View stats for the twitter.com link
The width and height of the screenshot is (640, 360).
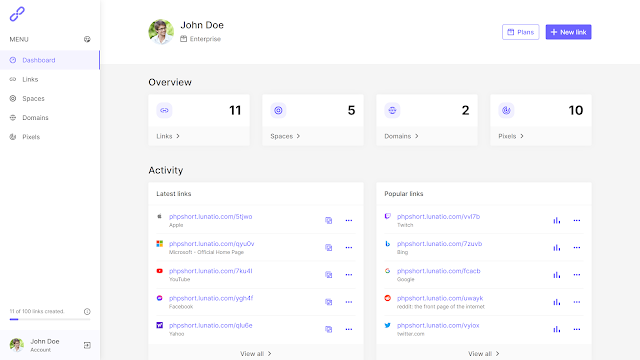(x=557, y=329)
